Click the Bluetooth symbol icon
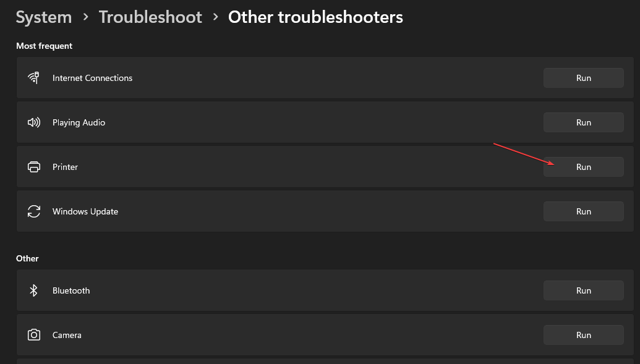 33,290
